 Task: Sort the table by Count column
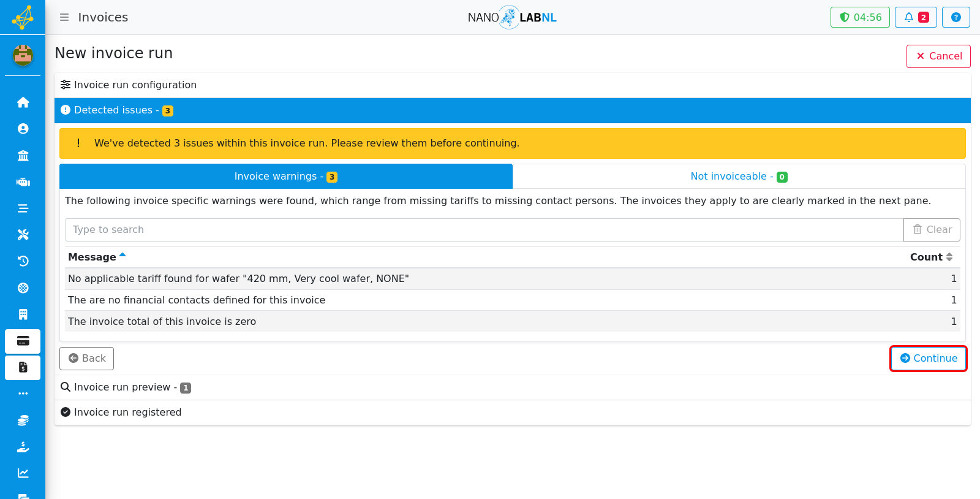pos(931,257)
